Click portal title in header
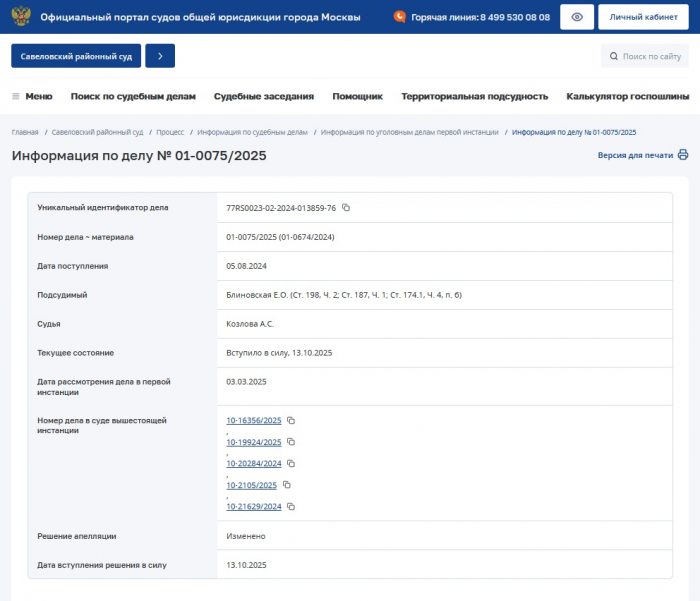Image resolution: width=700 pixels, height=601 pixels. [x=200, y=17]
